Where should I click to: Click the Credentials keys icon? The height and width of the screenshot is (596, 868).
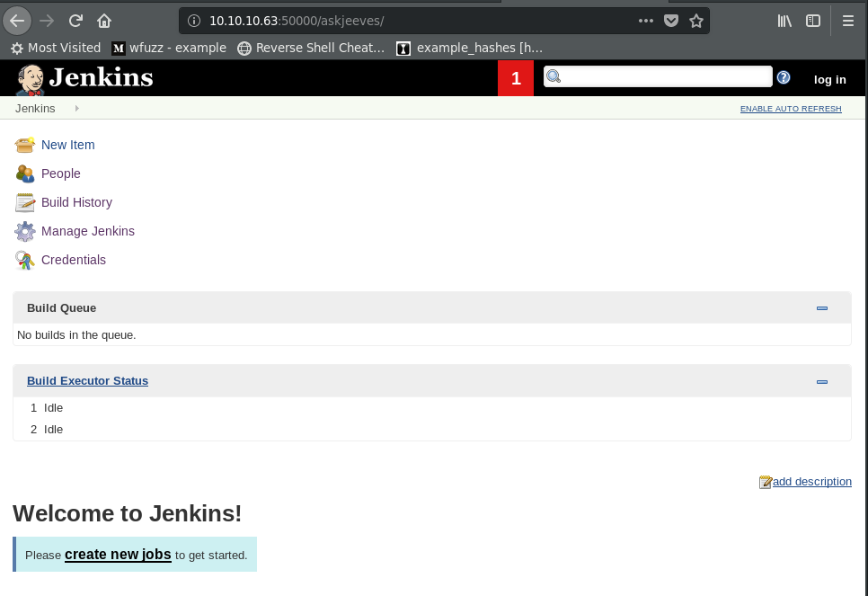24,260
